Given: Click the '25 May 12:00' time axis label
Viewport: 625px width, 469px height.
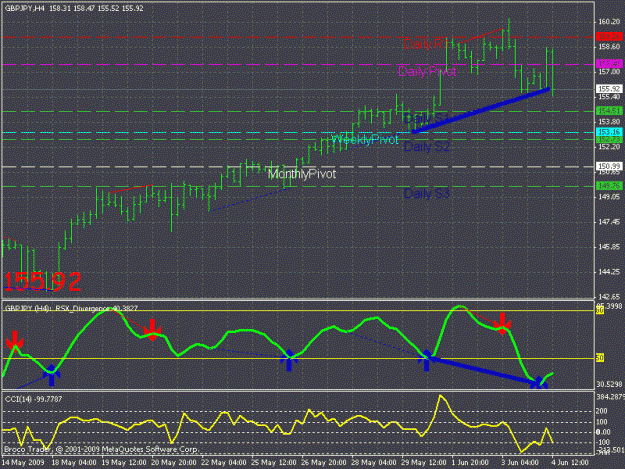Looking at the screenshot, I should pos(274,463).
